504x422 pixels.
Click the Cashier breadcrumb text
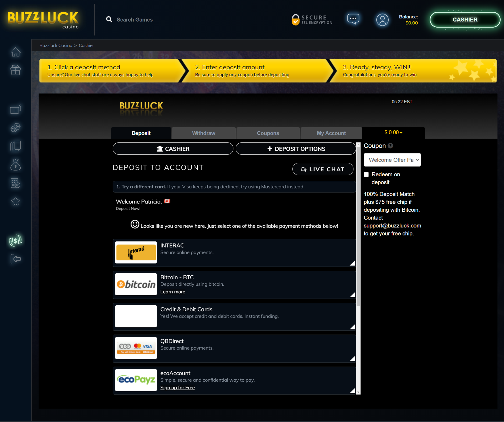point(86,45)
